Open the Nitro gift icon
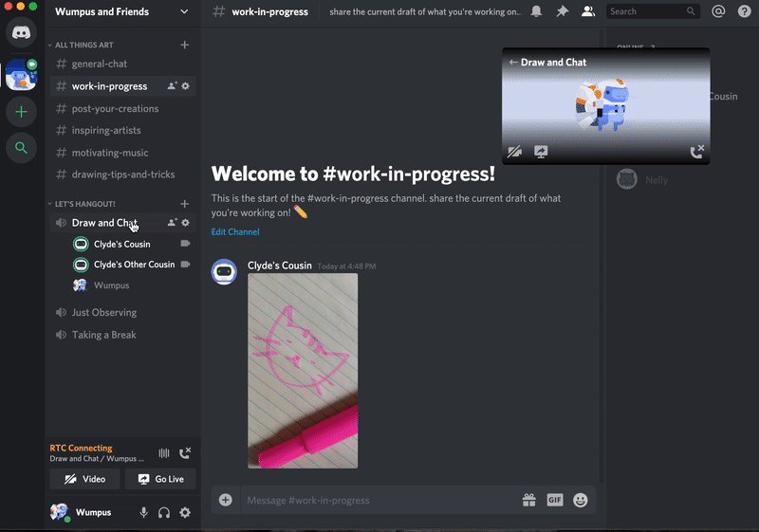The width and height of the screenshot is (759, 532). (x=529, y=500)
